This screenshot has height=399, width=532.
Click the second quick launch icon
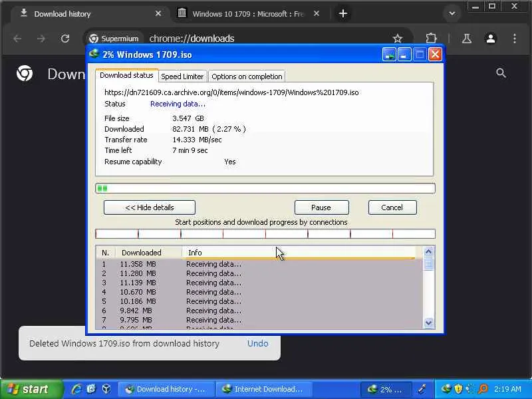point(91,389)
